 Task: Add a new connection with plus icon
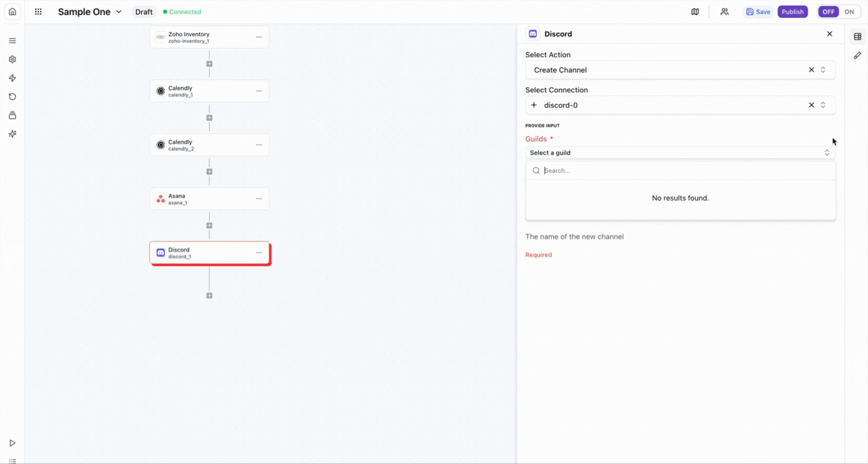pyautogui.click(x=534, y=105)
